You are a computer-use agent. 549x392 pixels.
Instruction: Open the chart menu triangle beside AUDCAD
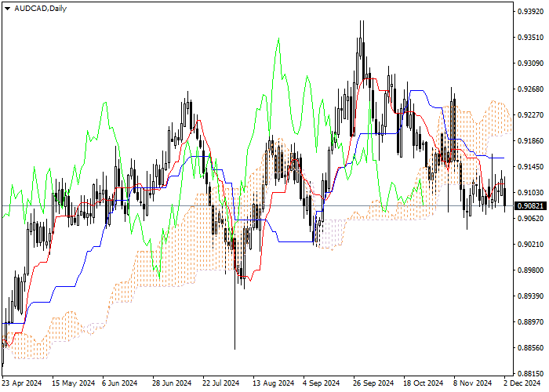[7, 9]
